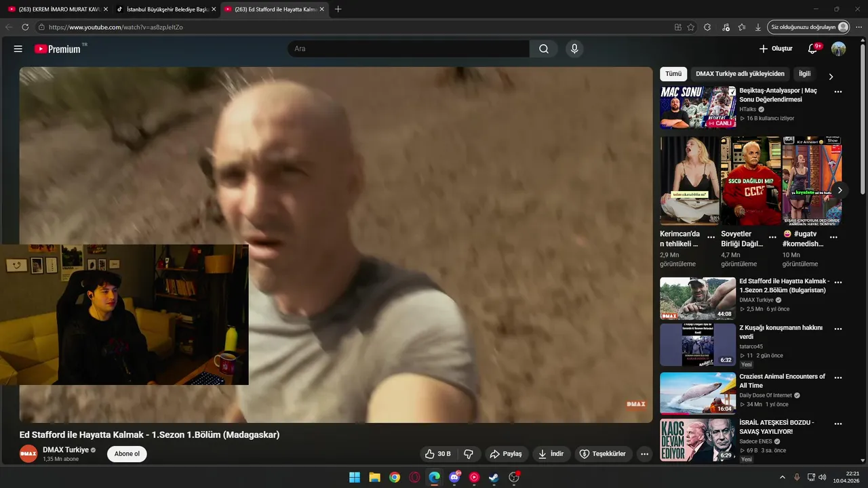The height and width of the screenshot is (488, 868).
Task: Click the Oluştur create button
Action: 775,49
